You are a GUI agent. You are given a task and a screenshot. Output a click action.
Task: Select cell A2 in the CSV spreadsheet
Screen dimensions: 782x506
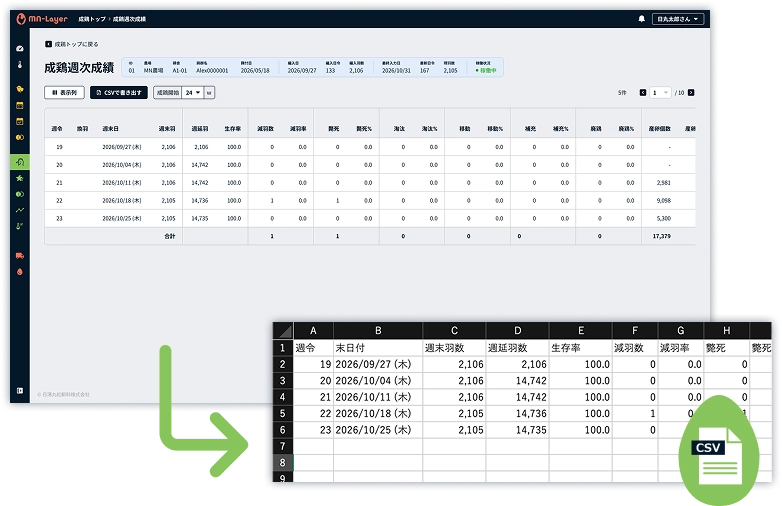[x=313, y=365]
